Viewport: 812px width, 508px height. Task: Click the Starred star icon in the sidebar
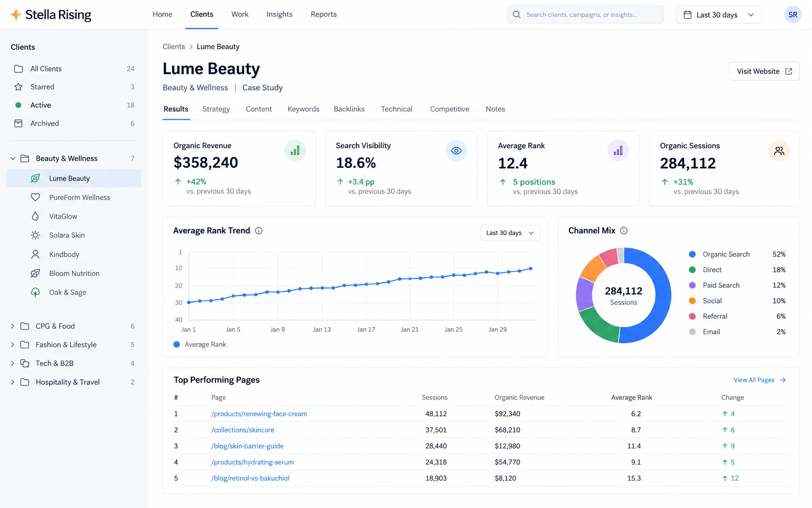point(18,87)
